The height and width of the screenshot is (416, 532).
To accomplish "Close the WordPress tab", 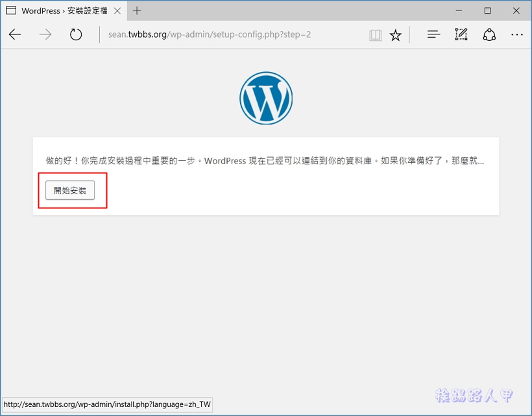I will [117, 11].
